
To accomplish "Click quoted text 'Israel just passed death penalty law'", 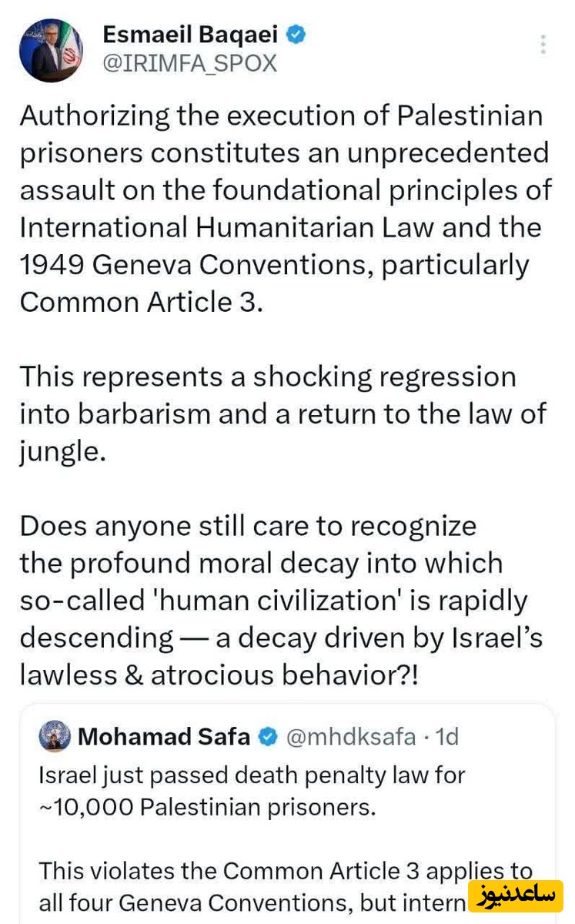I will click(x=252, y=775).
